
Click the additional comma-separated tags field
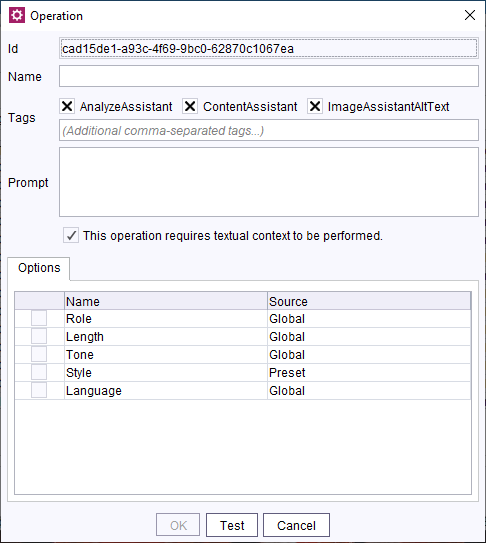point(269,130)
